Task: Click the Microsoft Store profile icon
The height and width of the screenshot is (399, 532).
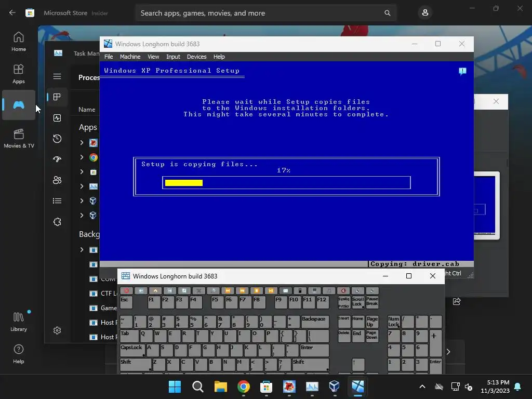Action: coord(425,13)
